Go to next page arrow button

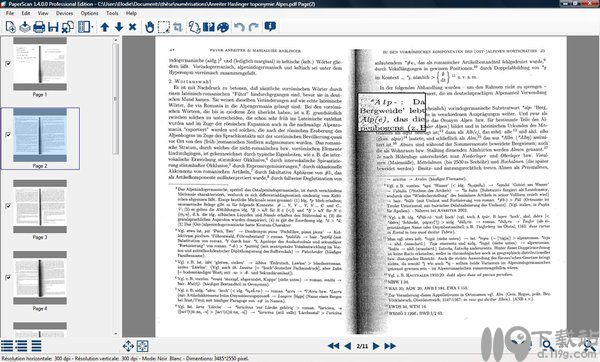pos(376,346)
